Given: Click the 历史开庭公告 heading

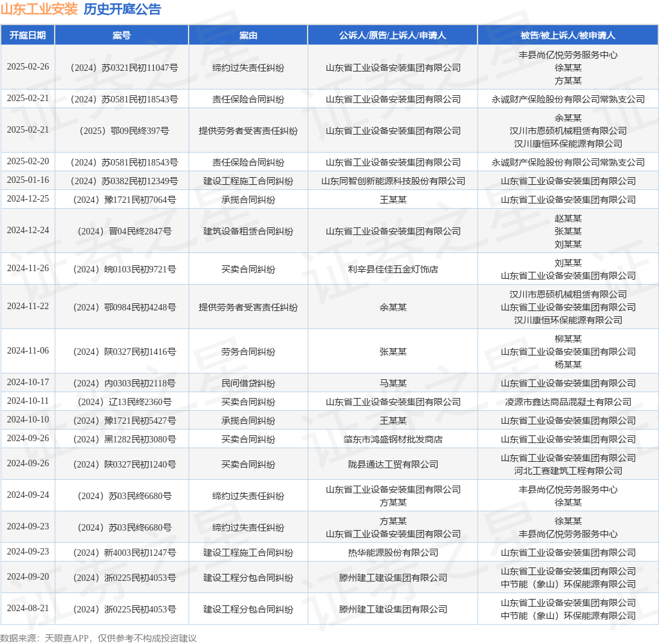Looking at the screenshot, I should (122, 9).
